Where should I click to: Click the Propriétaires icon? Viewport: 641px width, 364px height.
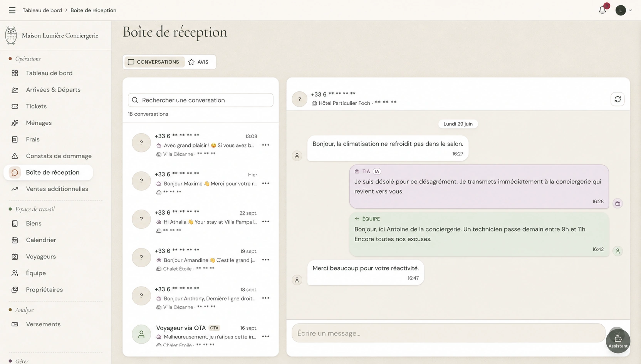pyautogui.click(x=15, y=290)
